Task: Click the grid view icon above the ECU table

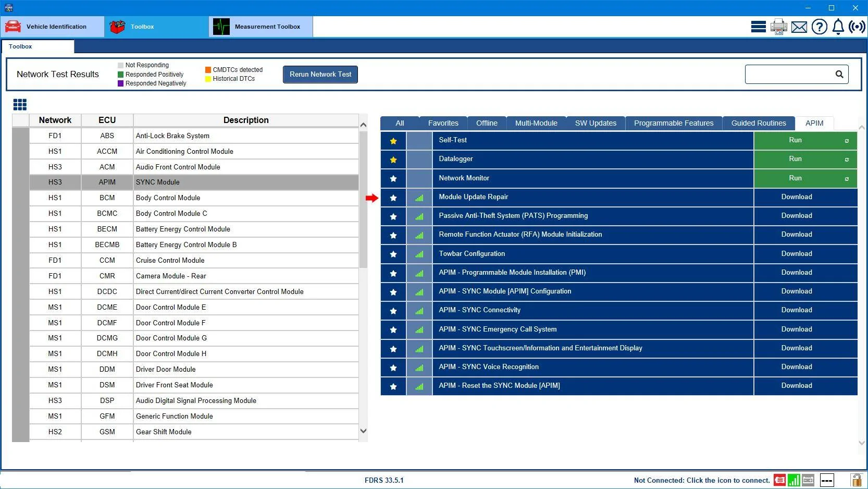Action: click(20, 105)
